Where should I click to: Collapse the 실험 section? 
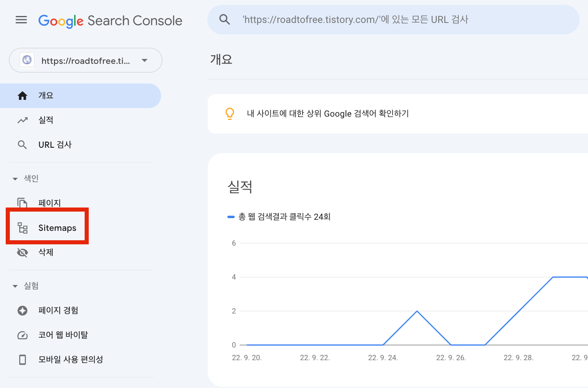tap(15, 286)
